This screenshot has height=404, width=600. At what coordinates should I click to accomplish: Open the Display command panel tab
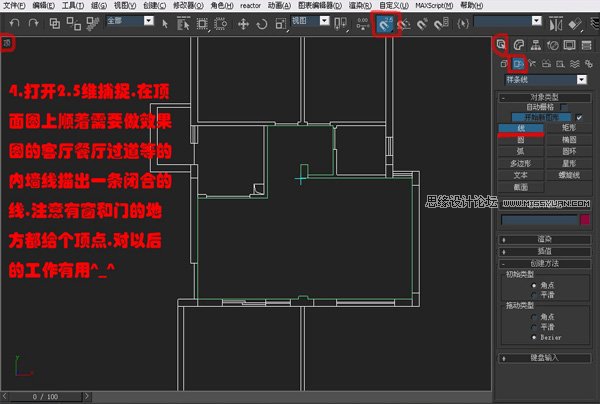(x=569, y=45)
